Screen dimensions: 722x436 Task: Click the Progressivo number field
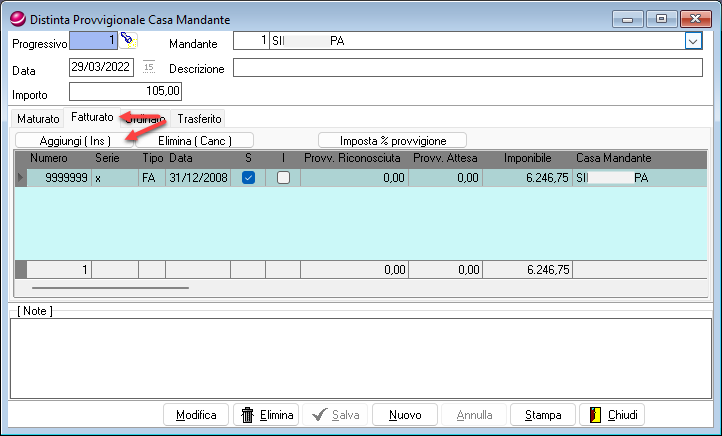(93, 41)
